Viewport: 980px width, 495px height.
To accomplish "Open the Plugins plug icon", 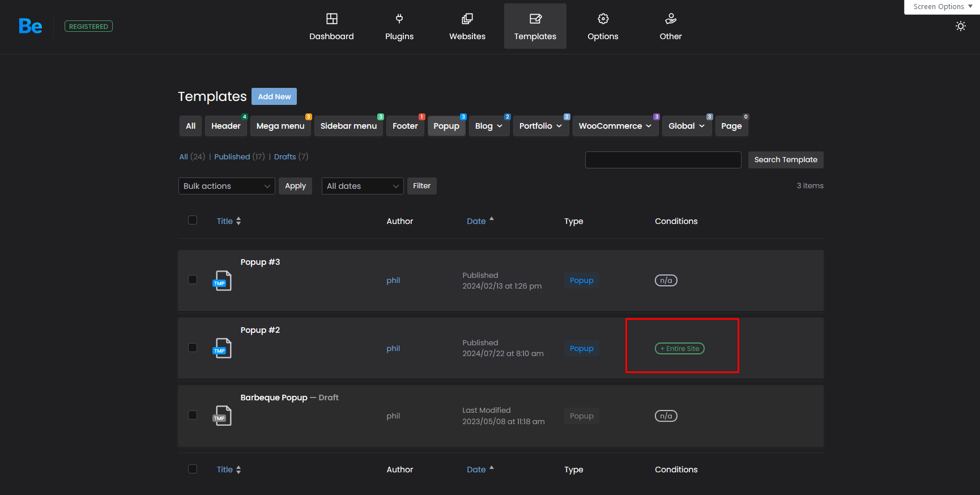I will pyautogui.click(x=399, y=19).
